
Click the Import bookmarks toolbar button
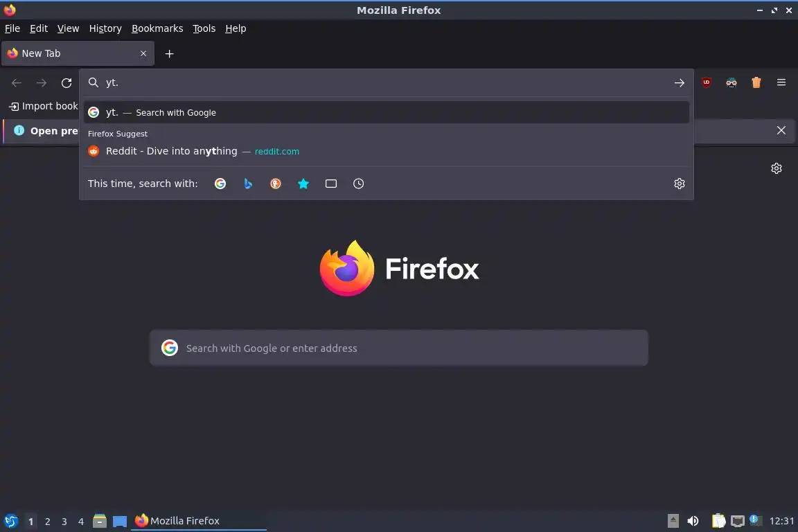click(x=44, y=106)
